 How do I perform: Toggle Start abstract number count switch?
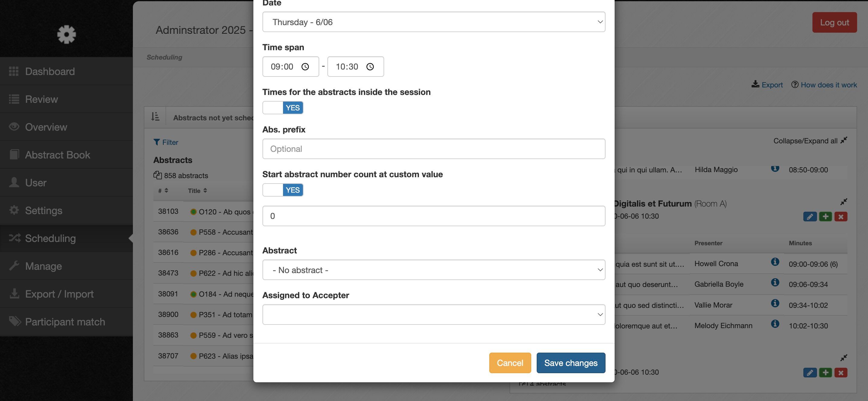click(x=283, y=190)
